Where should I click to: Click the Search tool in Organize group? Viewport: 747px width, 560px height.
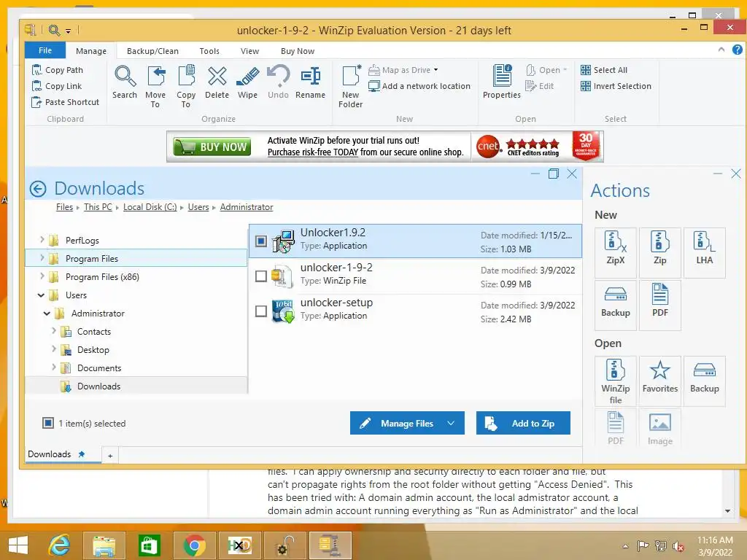click(125, 82)
